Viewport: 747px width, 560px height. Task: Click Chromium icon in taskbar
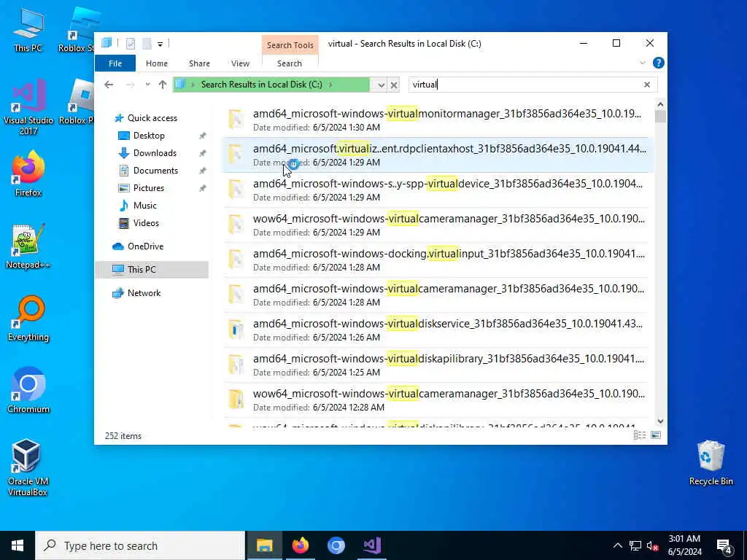(x=336, y=545)
